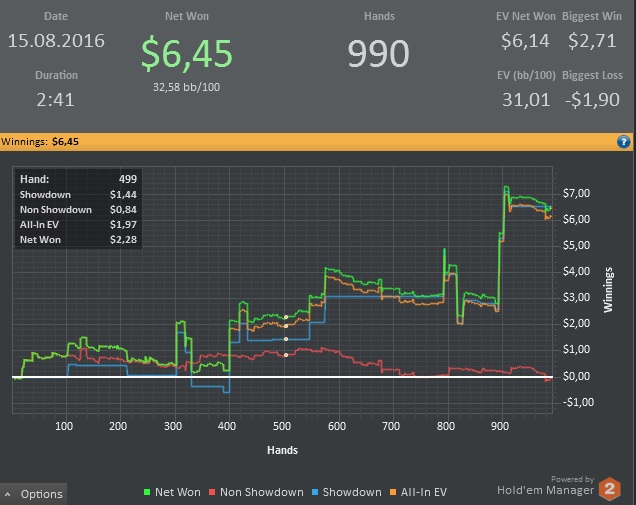This screenshot has height=505, width=636.
Task: Click the $6,45 Net Won value
Action: click(x=187, y=53)
